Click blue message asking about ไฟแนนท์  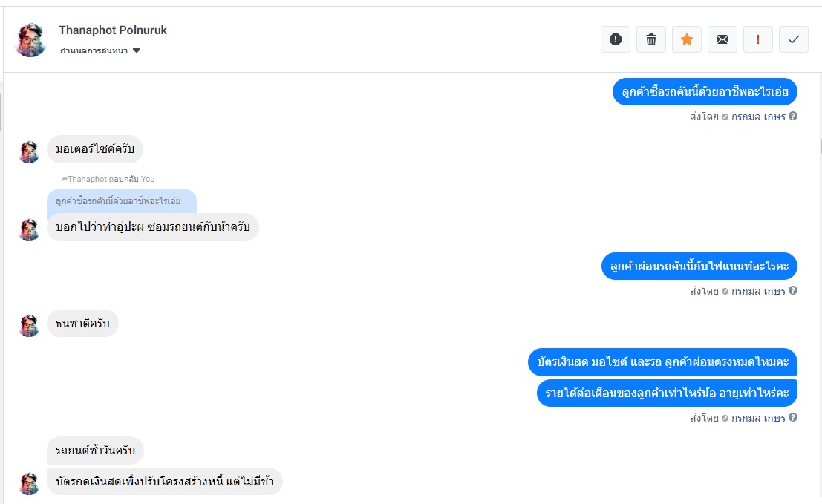click(699, 266)
